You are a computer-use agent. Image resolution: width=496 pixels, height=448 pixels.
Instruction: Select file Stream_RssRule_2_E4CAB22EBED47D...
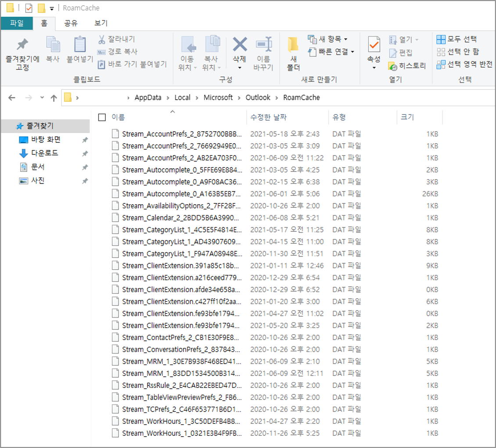(182, 385)
